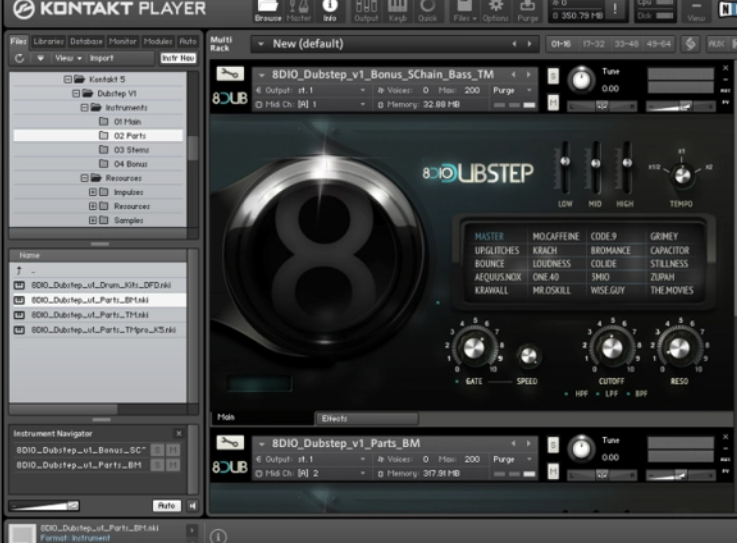Screen dimensions: 737x543
Task: Open Output st.1 dropdown of Bonus_SChain_Bass_TM
Action: click(311, 90)
